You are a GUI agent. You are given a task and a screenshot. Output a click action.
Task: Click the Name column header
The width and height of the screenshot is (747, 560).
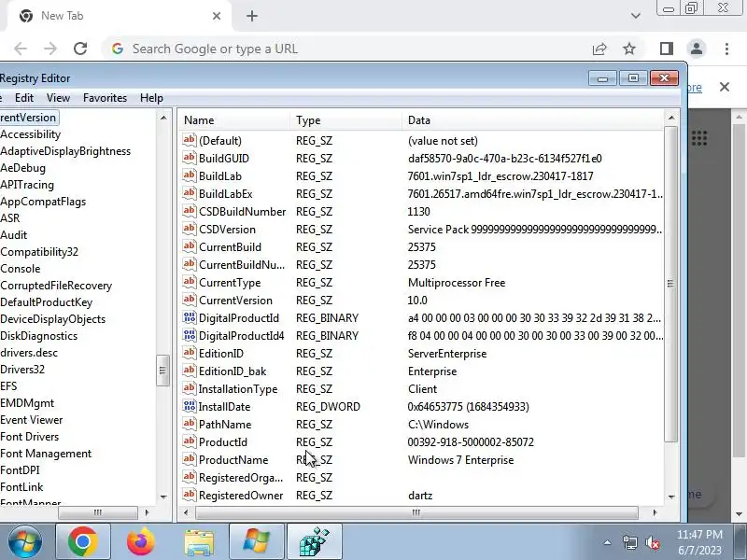(x=236, y=120)
